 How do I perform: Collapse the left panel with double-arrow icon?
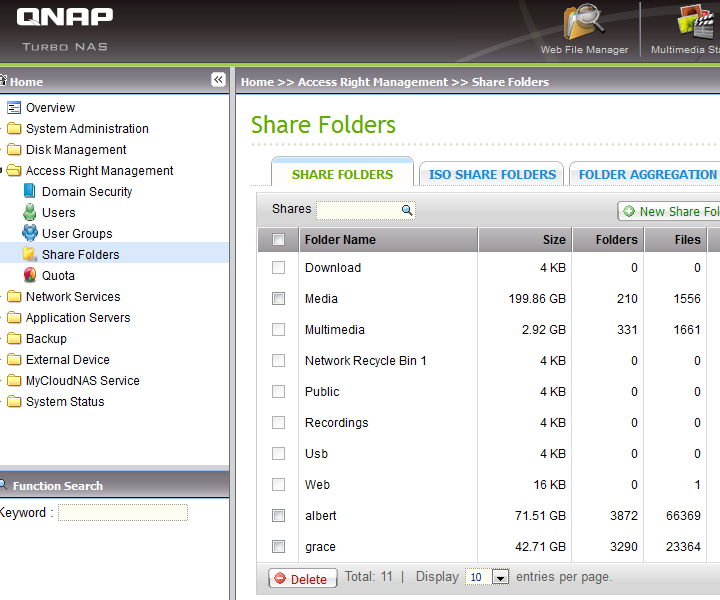coord(218,80)
